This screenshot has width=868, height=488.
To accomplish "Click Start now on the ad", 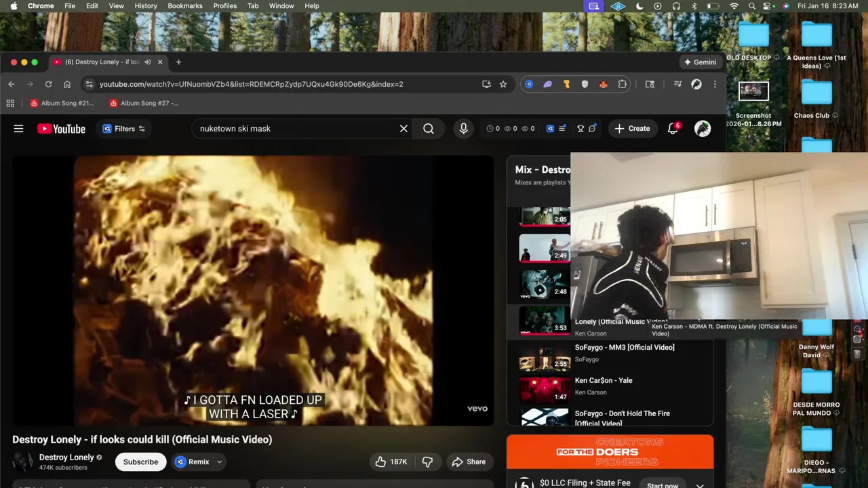I will [663, 485].
